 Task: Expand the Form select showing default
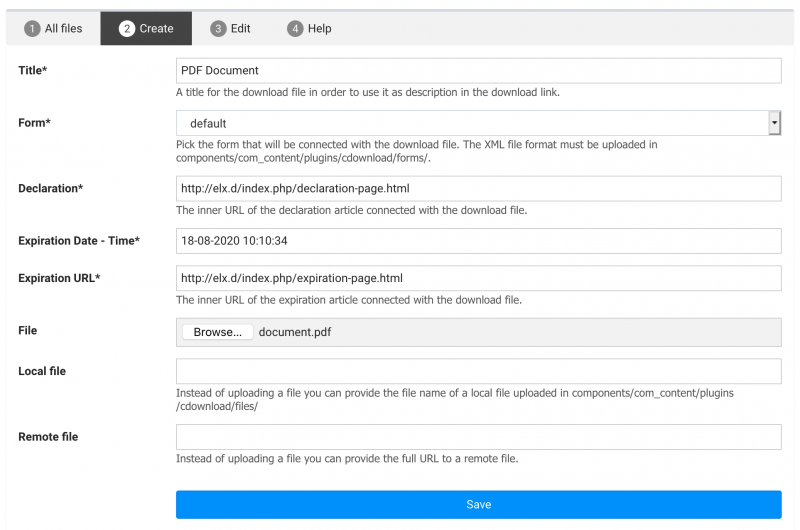pos(479,123)
